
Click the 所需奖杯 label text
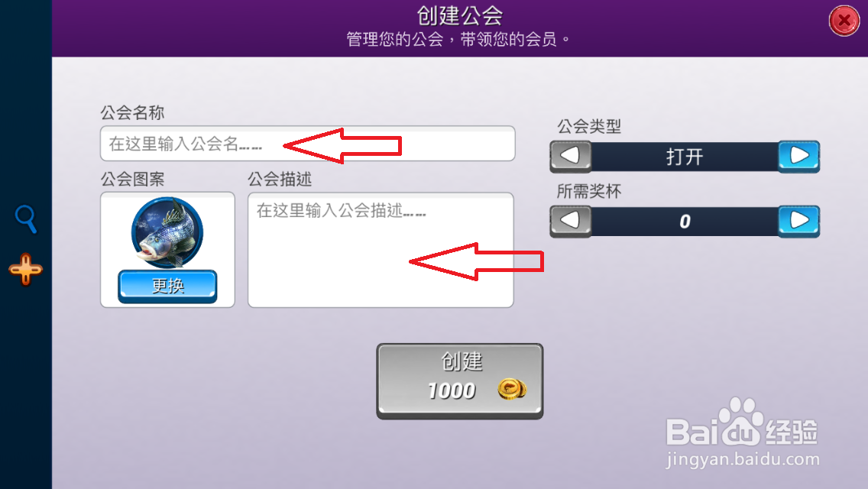coord(589,191)
